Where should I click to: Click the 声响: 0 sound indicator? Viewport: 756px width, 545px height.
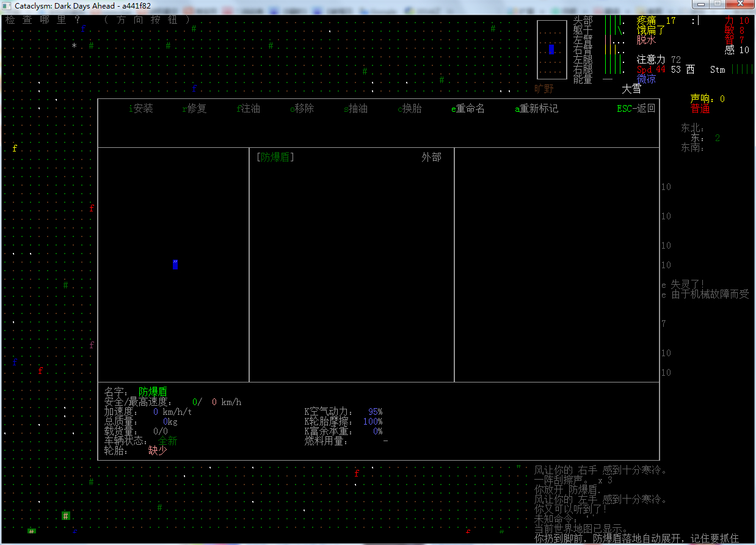click(x=708, y=99)
